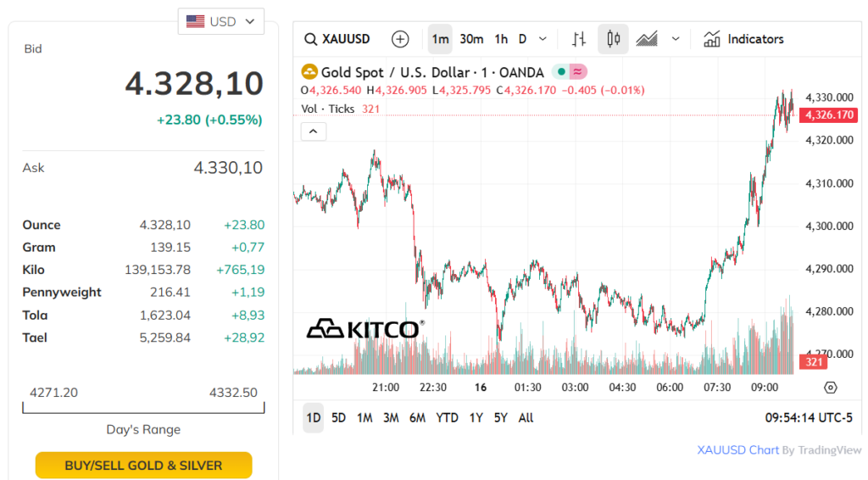Switch to 30m interval
Screen dimensions: 868x480
coord(471,39)
